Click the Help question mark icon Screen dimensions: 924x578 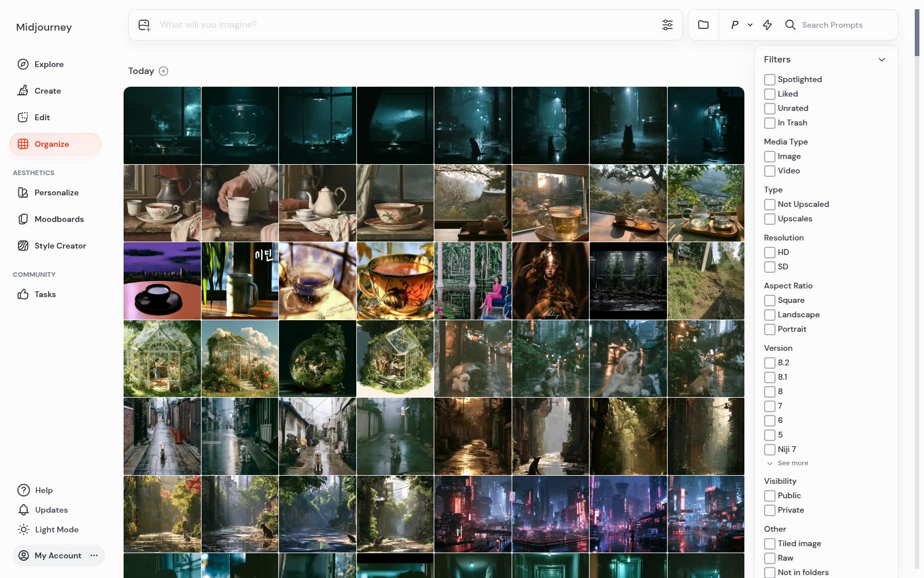pyautogui.click(x=24, y=490)
